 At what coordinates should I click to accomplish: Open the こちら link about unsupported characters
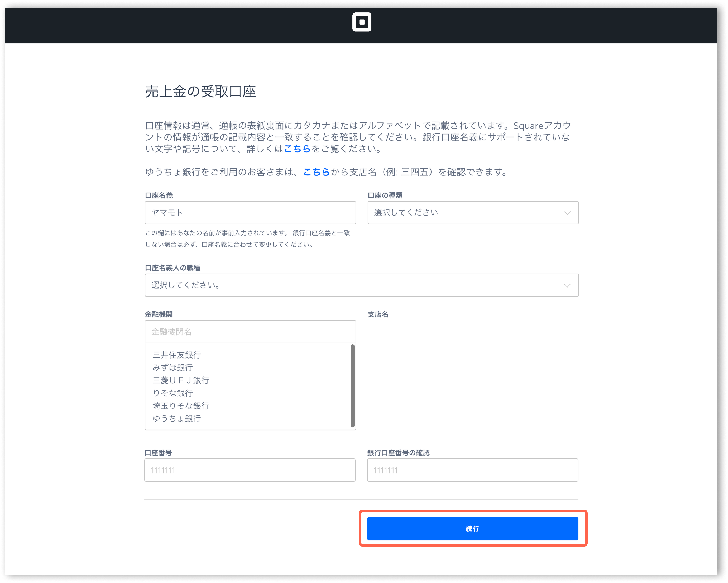point(297,149)
